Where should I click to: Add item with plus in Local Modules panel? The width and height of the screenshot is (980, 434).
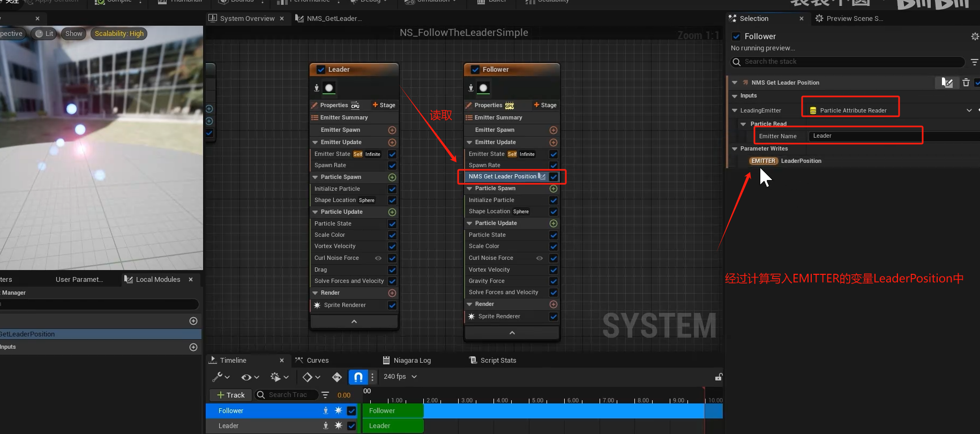pyautogui.click(x=193, y=321)
